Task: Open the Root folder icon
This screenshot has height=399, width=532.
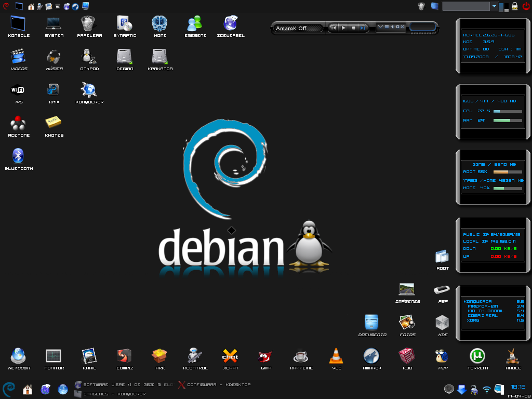Action: click(x=442, y=257)
